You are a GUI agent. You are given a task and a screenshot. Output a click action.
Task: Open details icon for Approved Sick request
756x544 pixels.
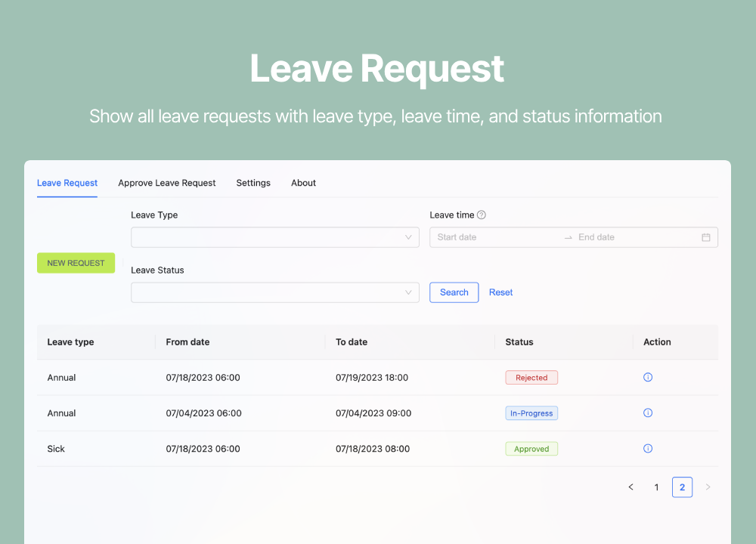tap(648, 448)
